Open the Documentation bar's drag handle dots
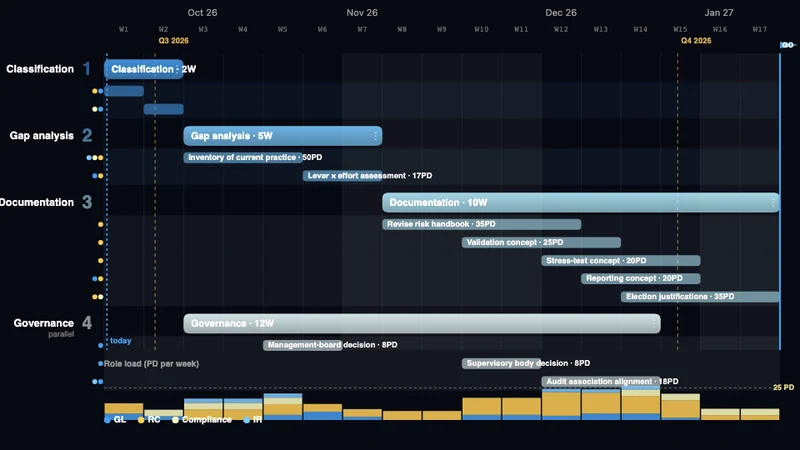Screen dimensions: 800x450 (773, 203)
